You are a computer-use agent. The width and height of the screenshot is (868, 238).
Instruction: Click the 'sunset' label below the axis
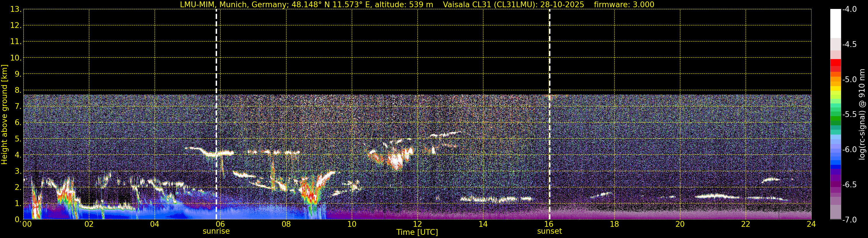(550, 231)
